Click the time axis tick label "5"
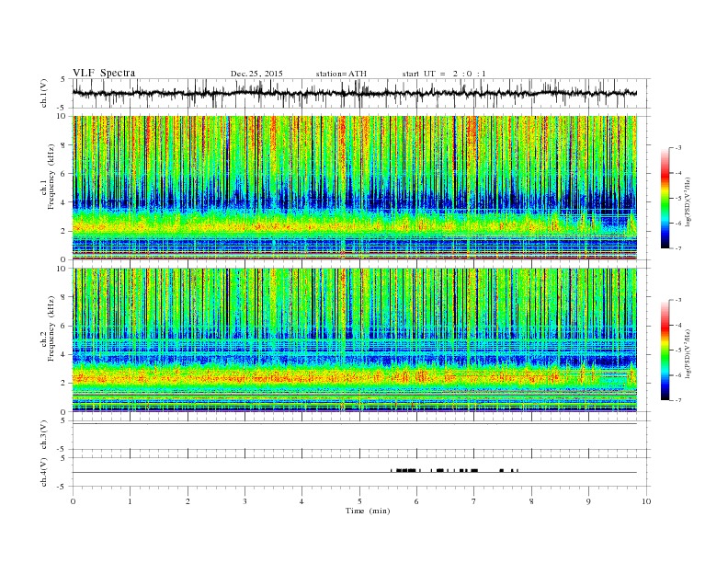The width and height of the screenshot is (728, 563). [359, 501]
